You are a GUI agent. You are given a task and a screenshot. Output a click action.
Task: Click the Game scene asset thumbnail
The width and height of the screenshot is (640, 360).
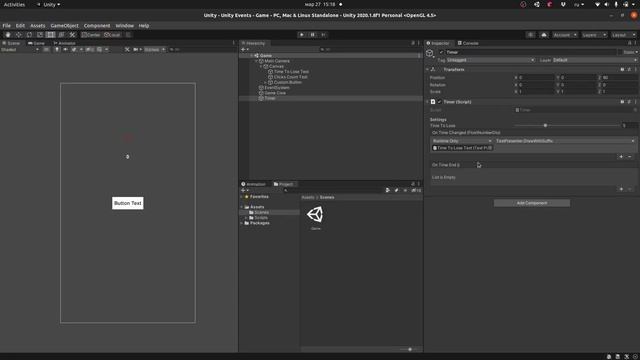click(316, 215)
